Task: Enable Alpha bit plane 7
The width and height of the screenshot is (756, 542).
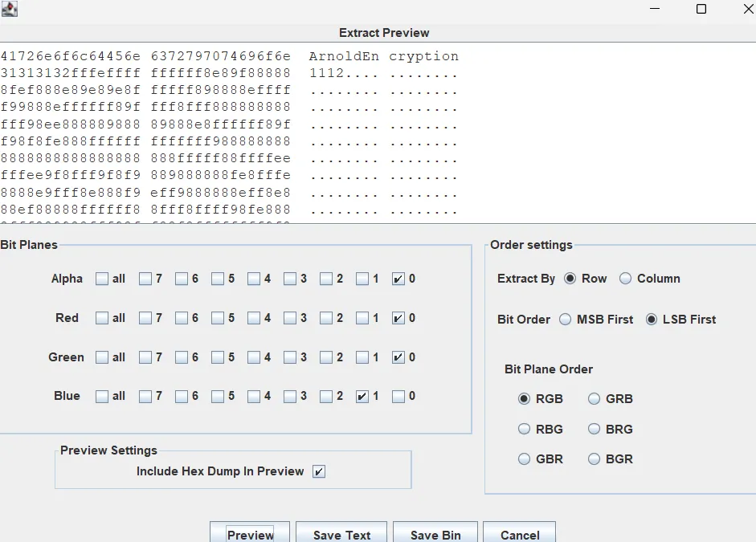Action: tap(145, 279)
